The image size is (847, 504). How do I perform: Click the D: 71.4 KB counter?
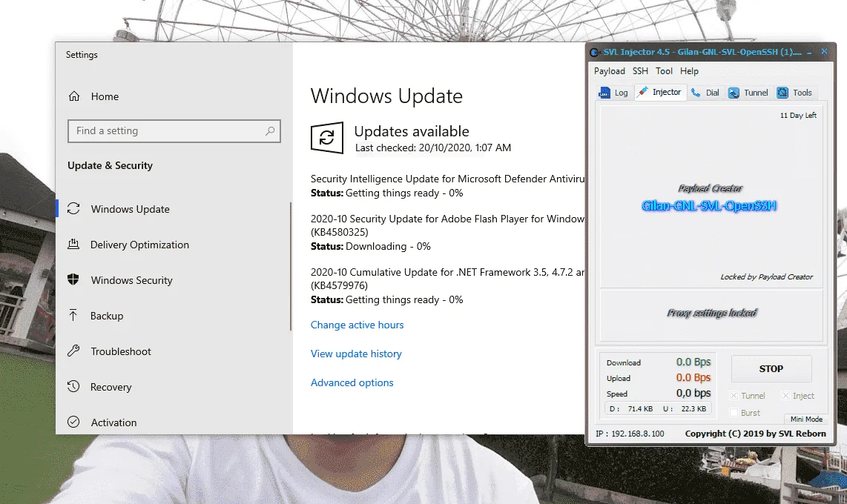(x=631, y=408)
